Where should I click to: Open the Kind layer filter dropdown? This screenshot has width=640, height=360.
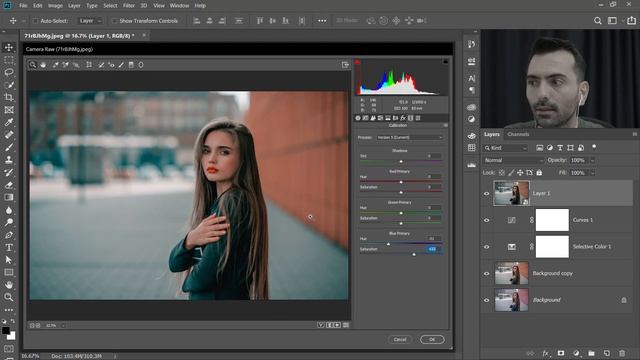click(x=506, y=148)
